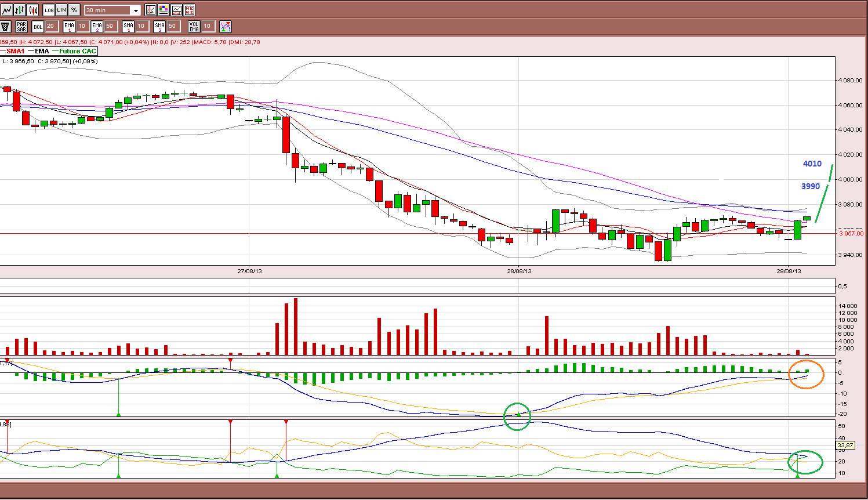Switch to LIN price scale
The width and height of the screenshot is (868, 500).
point(61,10)
